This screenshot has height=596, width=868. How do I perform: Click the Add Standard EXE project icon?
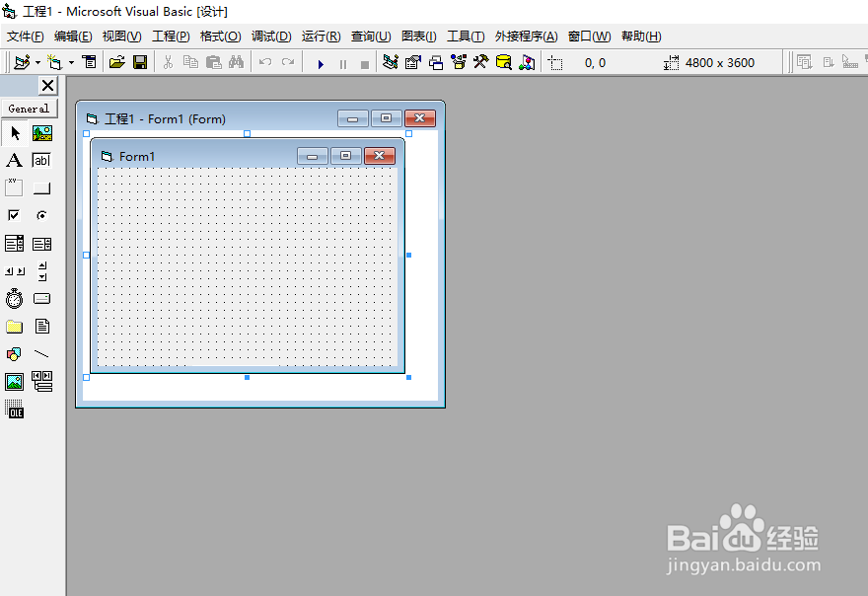coord(22,62)
